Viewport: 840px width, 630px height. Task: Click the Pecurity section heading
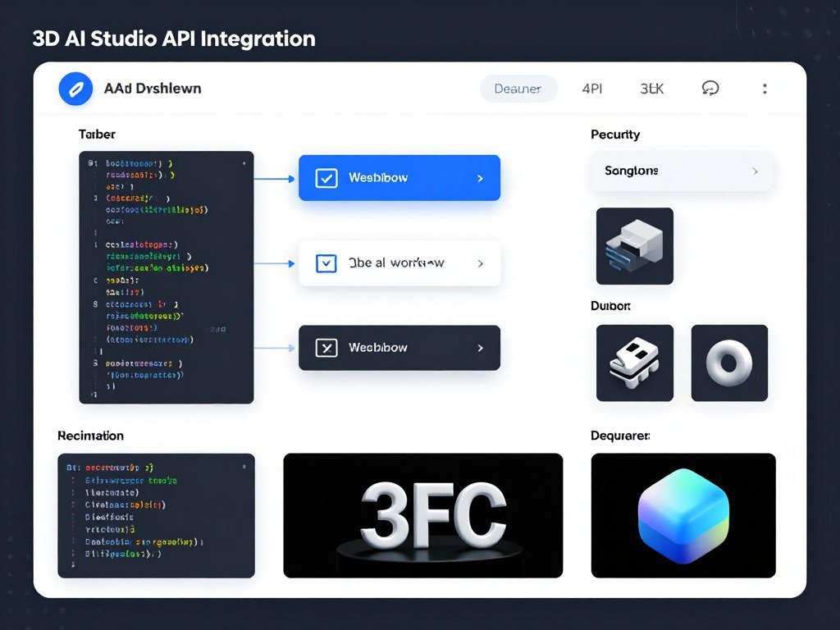point(615,135)
